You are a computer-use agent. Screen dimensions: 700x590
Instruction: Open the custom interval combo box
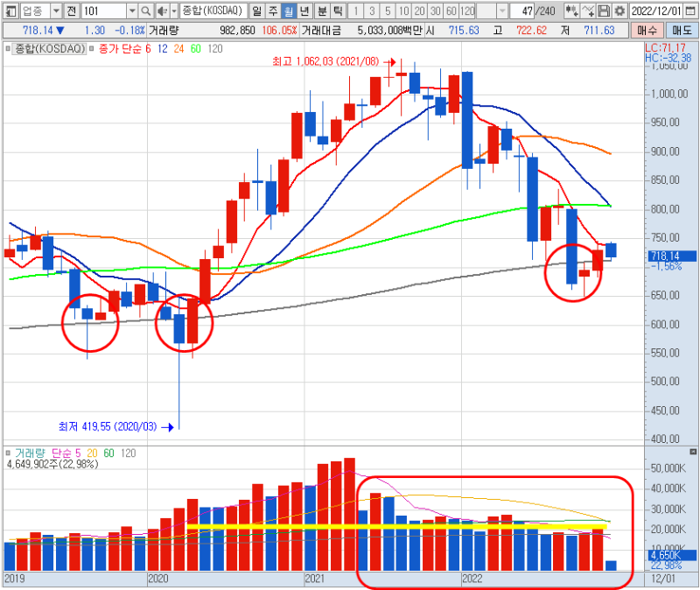pos(492,11)
